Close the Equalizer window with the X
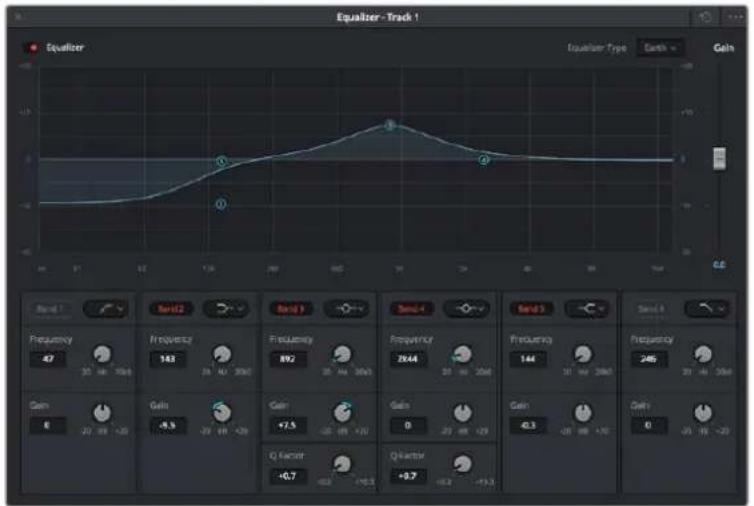The height and width of the screenshot is (506, 754). (x=18, y=17)
